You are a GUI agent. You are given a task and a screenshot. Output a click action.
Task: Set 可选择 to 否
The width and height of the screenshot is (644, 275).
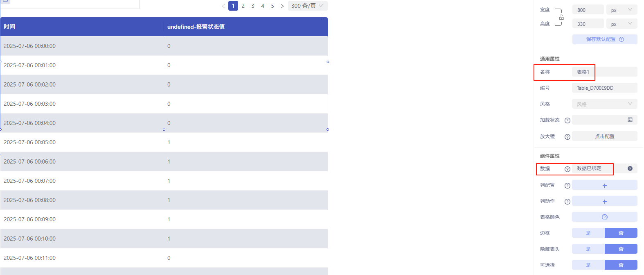click(x=621, y=265)
